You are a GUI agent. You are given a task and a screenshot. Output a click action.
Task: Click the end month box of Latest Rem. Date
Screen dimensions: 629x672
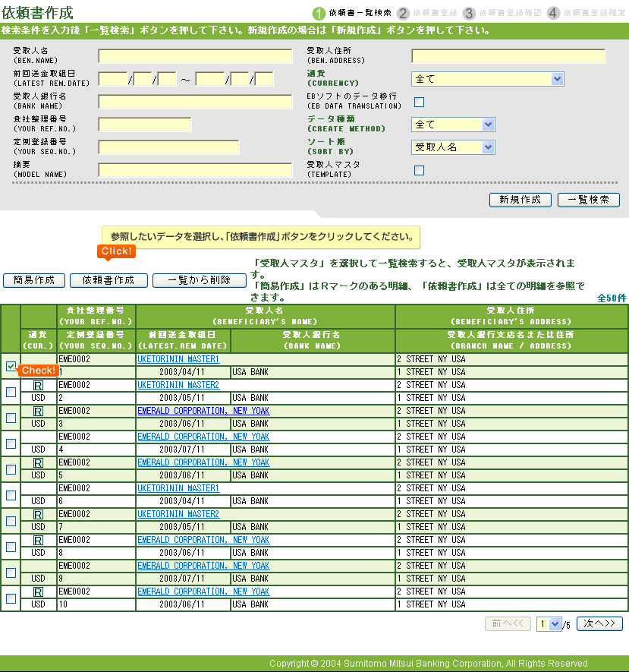pos(240,79)
